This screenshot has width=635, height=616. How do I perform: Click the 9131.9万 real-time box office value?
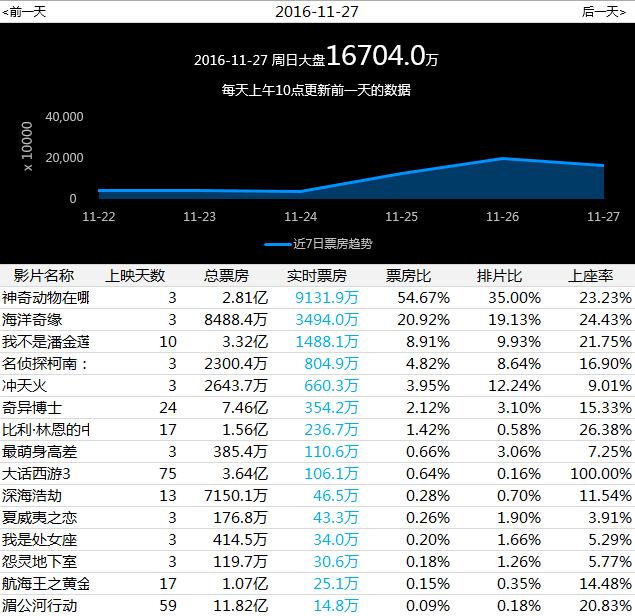tap(327, 298)
